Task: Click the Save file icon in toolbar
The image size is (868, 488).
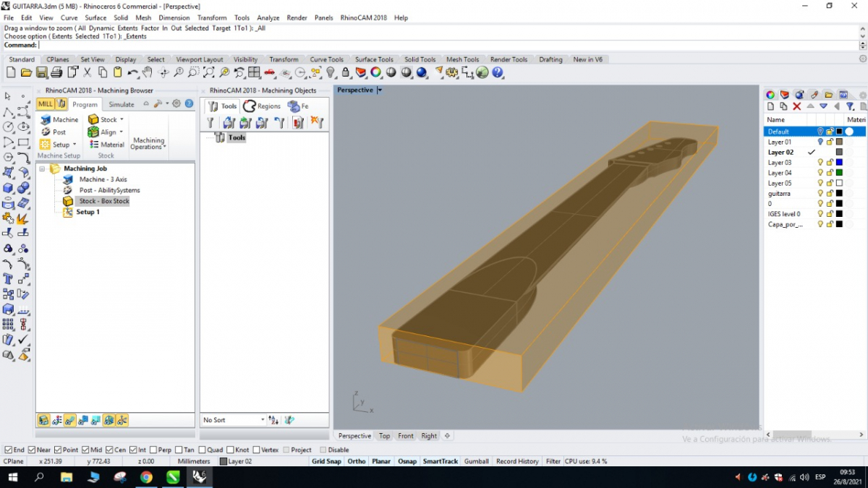Action: tap(42, 72)
